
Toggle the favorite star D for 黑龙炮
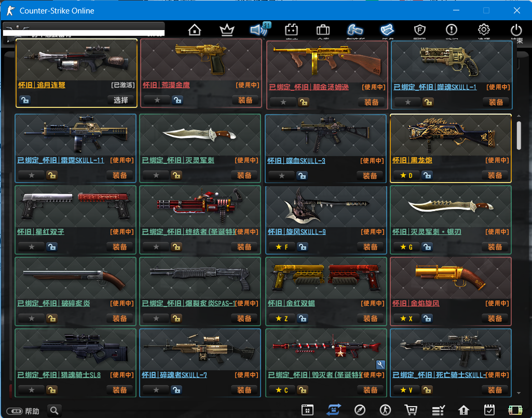pyautogui.click(x=406, y=175)
